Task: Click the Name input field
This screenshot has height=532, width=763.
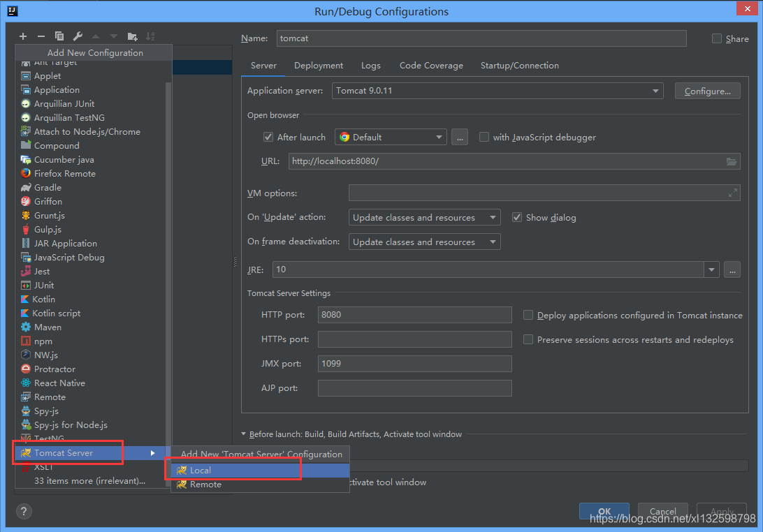Action: [x=481, y=38]
